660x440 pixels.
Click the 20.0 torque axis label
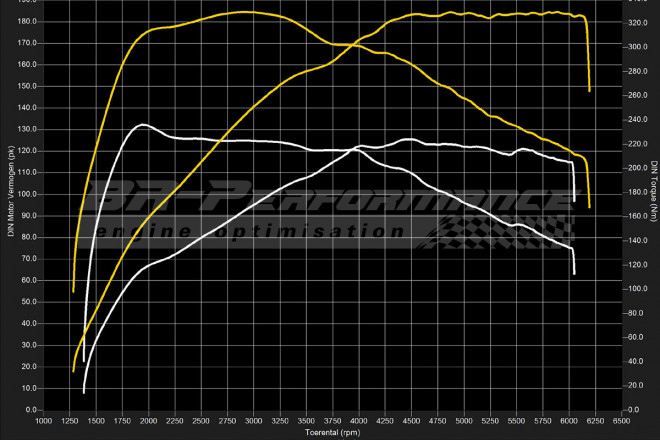click(634, 386)
